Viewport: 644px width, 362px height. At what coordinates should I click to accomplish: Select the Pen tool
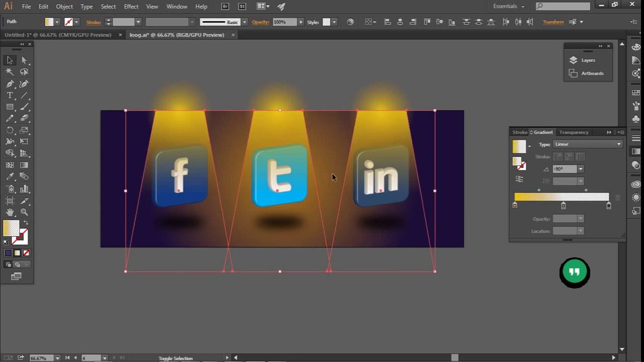10,84
